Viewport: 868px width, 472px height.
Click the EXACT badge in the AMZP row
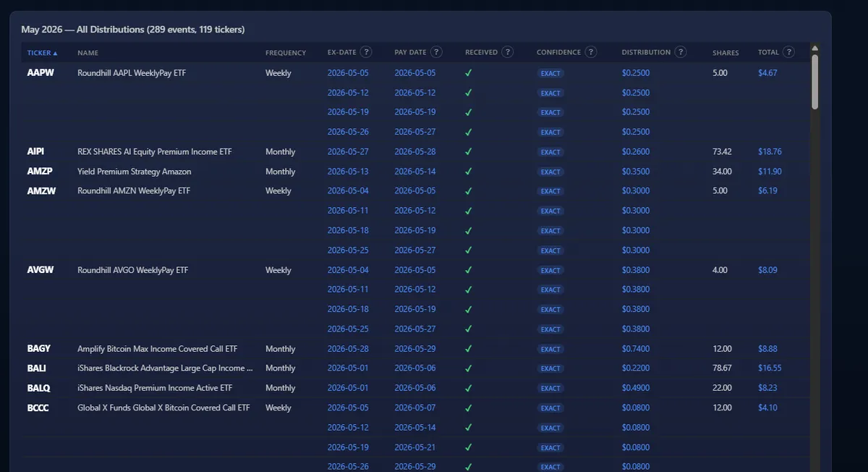550,172
